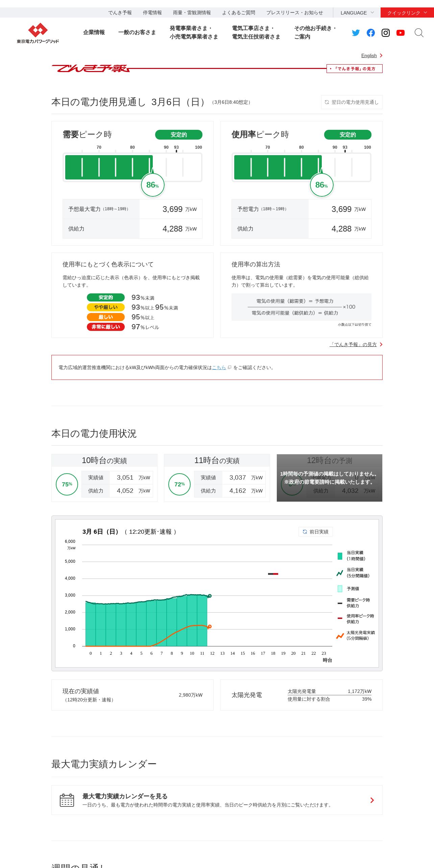Click the search magnifier icon
434x868 pixels.
pyautogui.click(x=419, y=33)
